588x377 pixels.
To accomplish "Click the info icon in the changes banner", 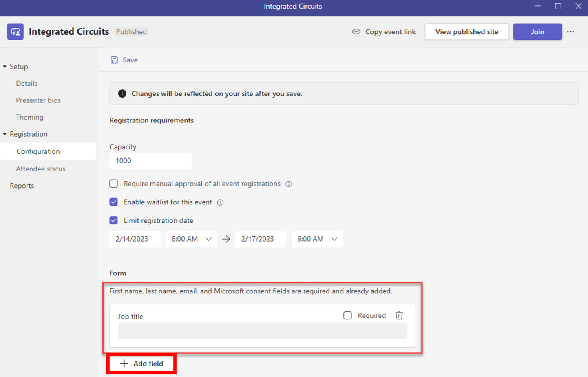I will pyautogui.click(x=122, y=93).
